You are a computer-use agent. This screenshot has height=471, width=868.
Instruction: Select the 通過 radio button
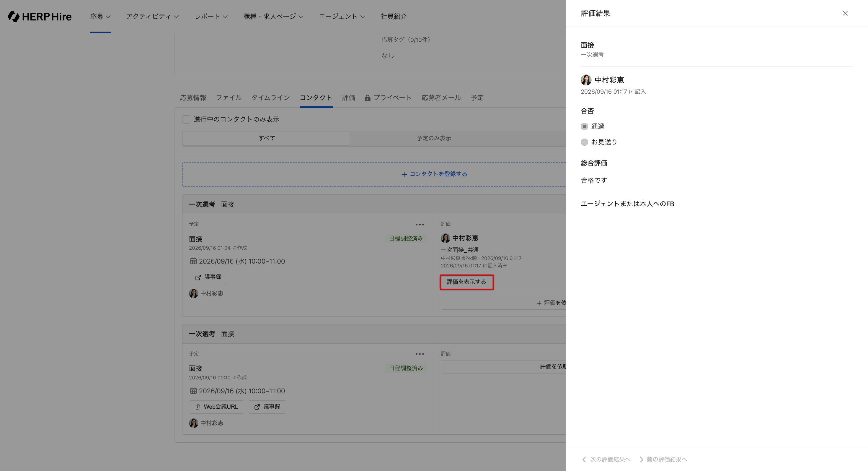584,126
